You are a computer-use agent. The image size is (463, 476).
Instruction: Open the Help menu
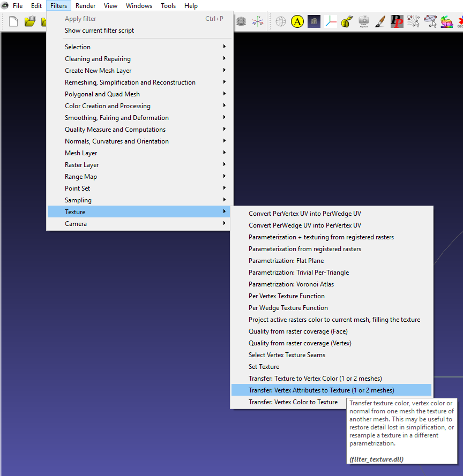coord(191,6)
